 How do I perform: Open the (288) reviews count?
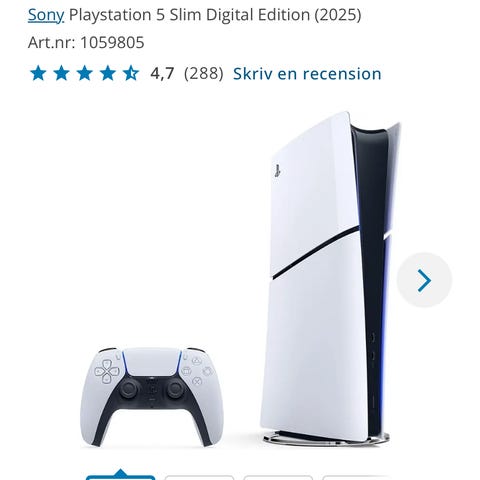tap(204, 74)
